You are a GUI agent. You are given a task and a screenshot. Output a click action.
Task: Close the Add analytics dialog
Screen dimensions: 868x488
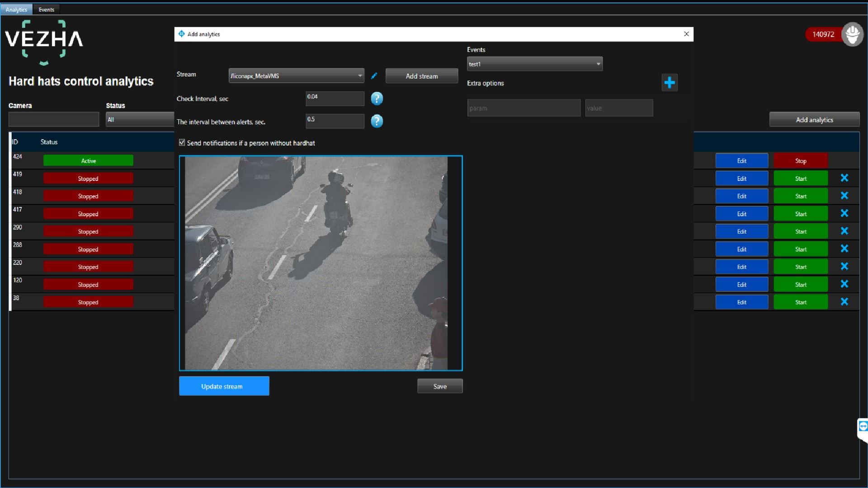click(x=686, y=34)
